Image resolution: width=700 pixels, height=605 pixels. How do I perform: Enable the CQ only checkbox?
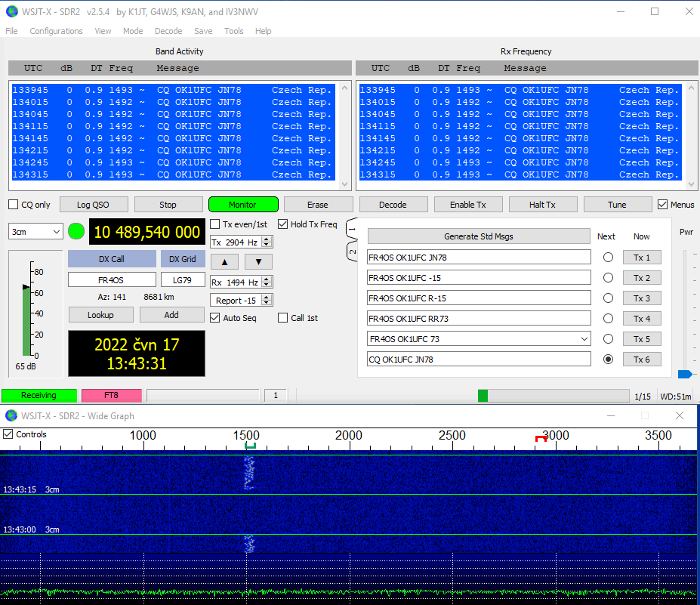[x=14, y=205]
